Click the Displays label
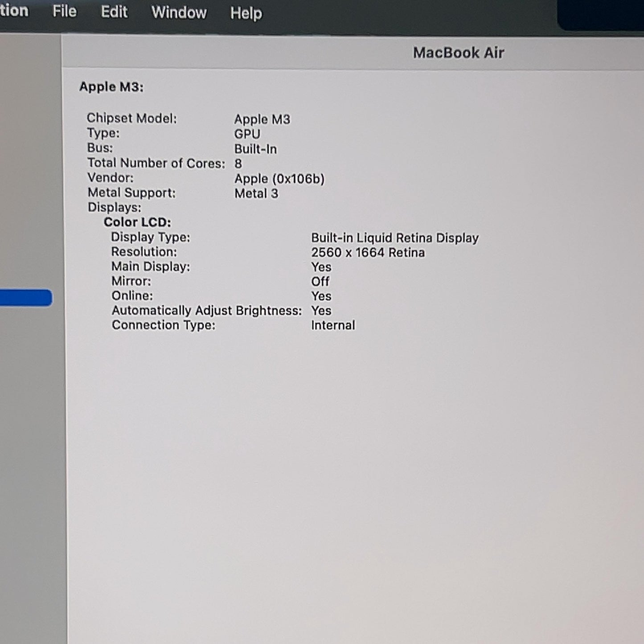This screenshot has width=644, height=644. pos(114,207)
